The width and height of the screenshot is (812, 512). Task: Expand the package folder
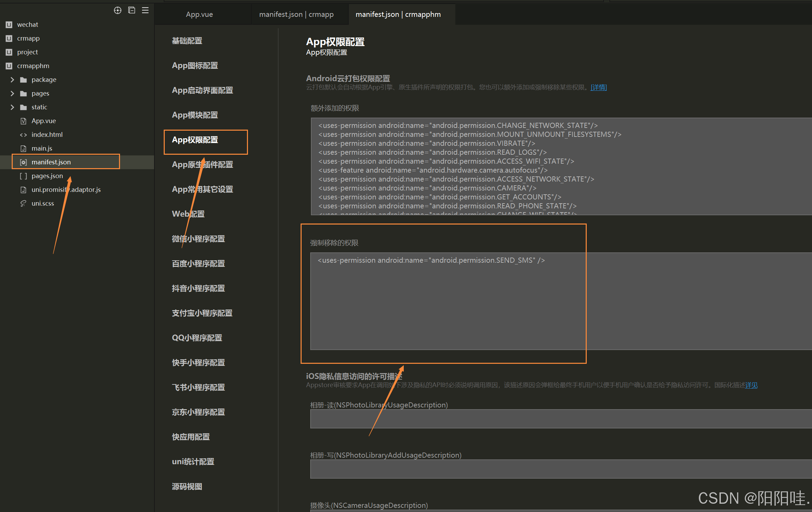12,80
